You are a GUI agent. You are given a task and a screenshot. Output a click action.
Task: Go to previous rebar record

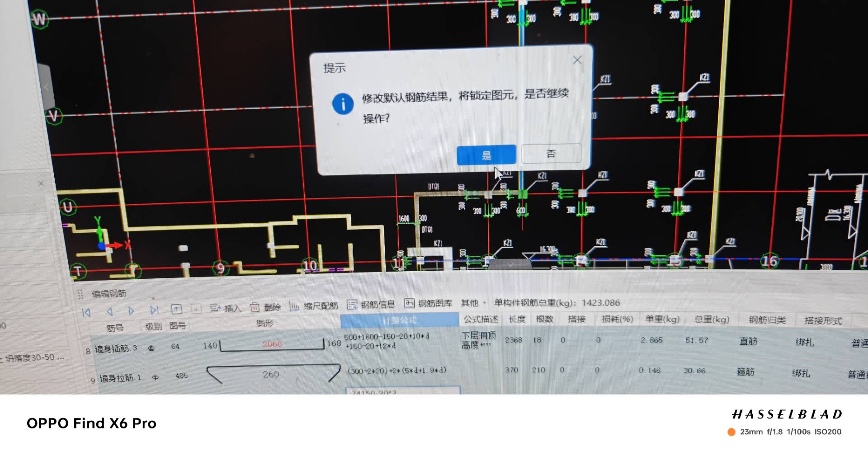coord(109,311)
